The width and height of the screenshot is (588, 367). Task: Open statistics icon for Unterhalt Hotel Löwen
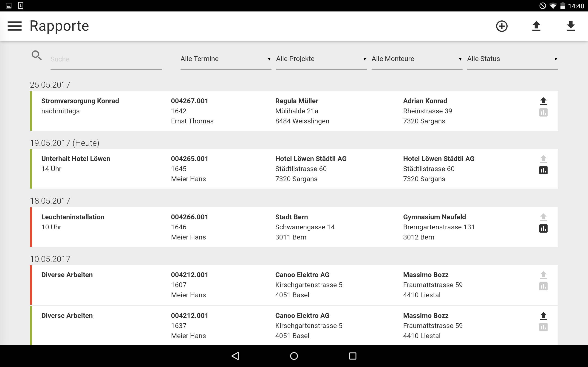coord(543,170)
